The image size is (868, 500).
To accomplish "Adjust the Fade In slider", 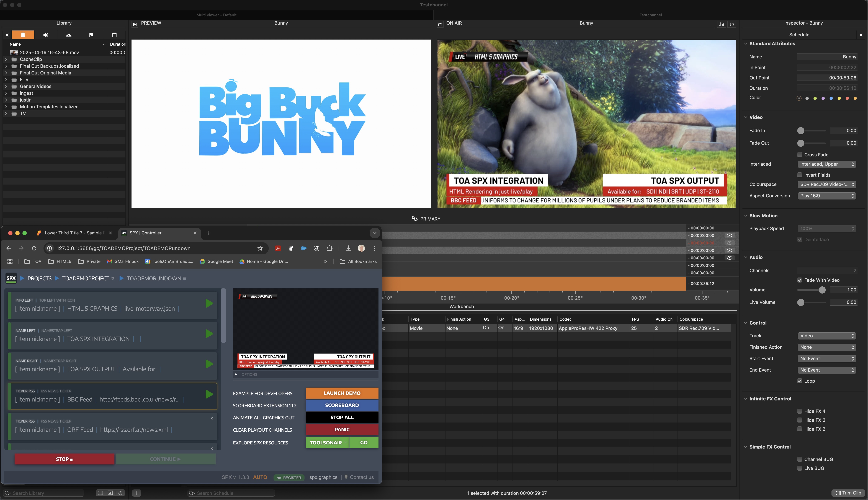I will [801, 131].
